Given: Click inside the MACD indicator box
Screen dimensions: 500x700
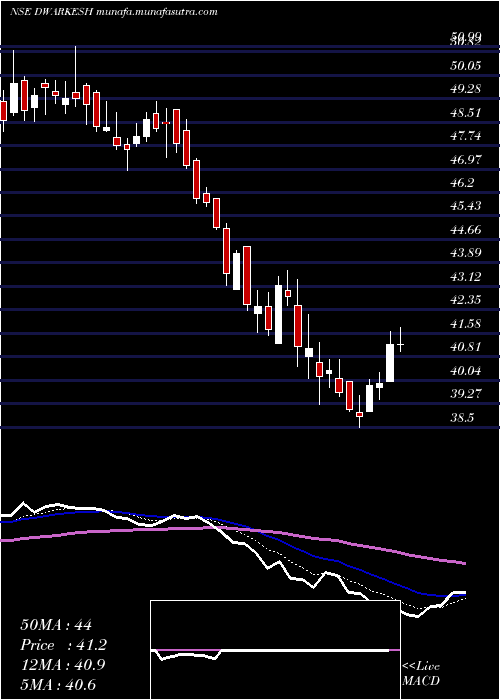Looking at the screenshot, I should pos(275,650).
